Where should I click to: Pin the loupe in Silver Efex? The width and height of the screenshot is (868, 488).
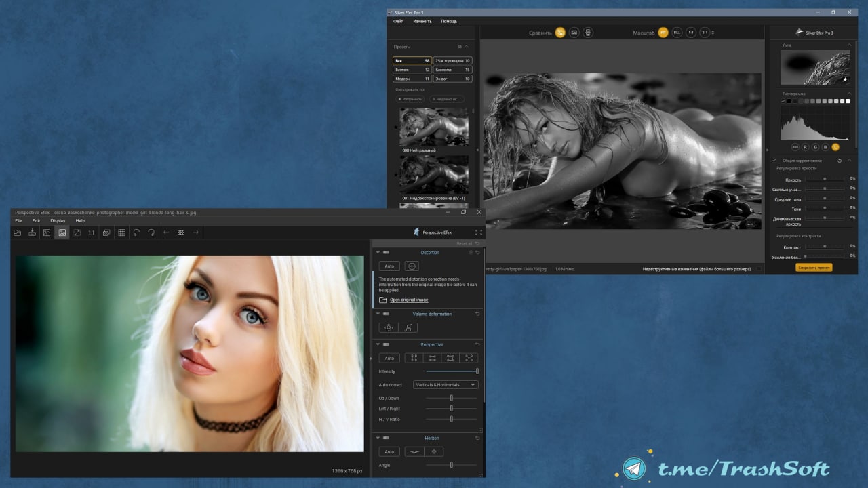click(x=845, y=79)
